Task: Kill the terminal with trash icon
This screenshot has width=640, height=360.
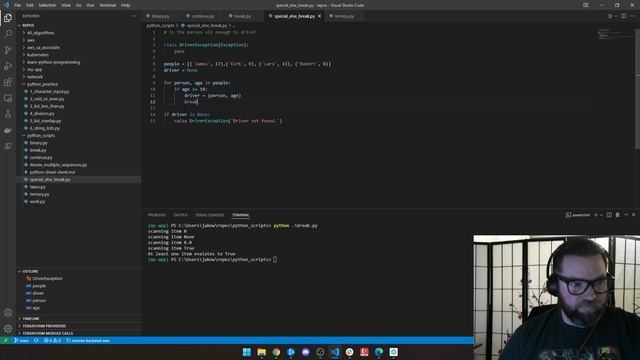Action: (x=618, y=215)
